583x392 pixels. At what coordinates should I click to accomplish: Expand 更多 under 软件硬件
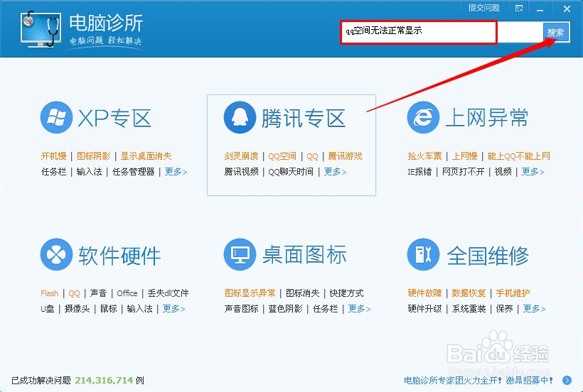pos(173,309)
